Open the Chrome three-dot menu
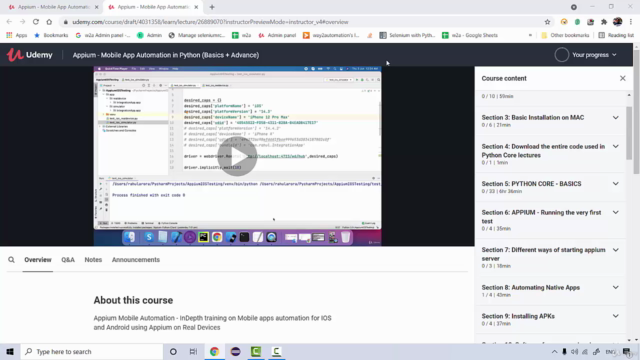The height and width of the screenshot is (360, 640). [631, 22]
